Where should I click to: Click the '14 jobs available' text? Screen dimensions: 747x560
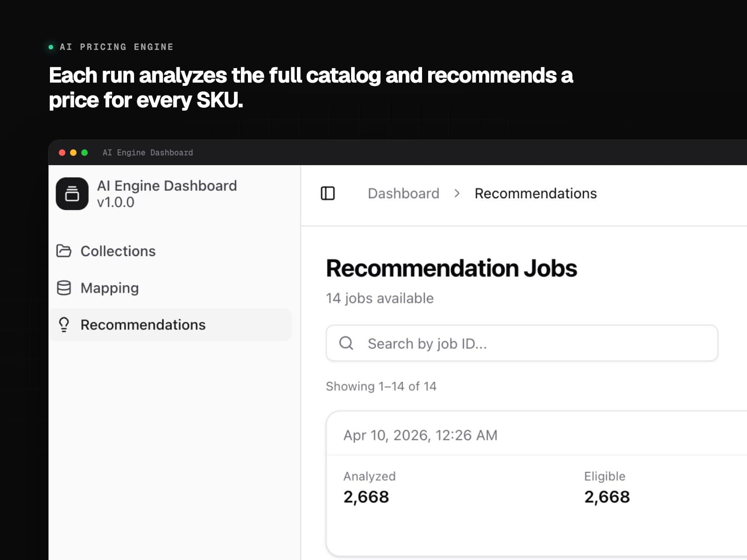click(x=380, y=298)
